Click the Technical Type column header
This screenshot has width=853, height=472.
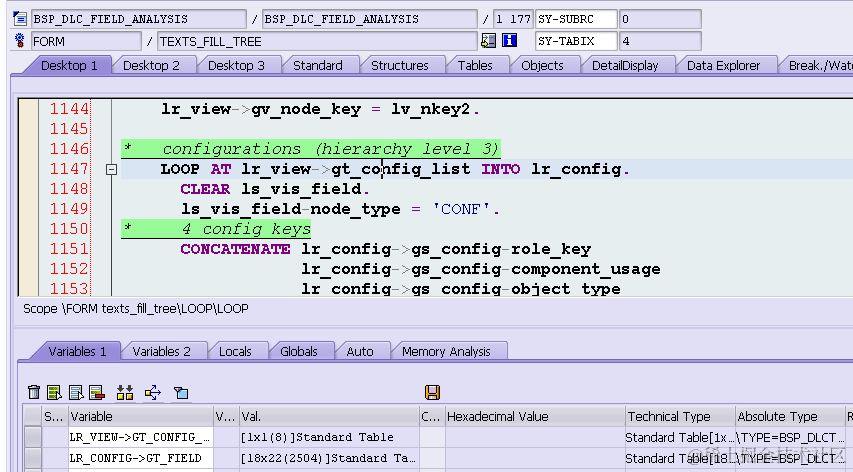tap(680, 417)
